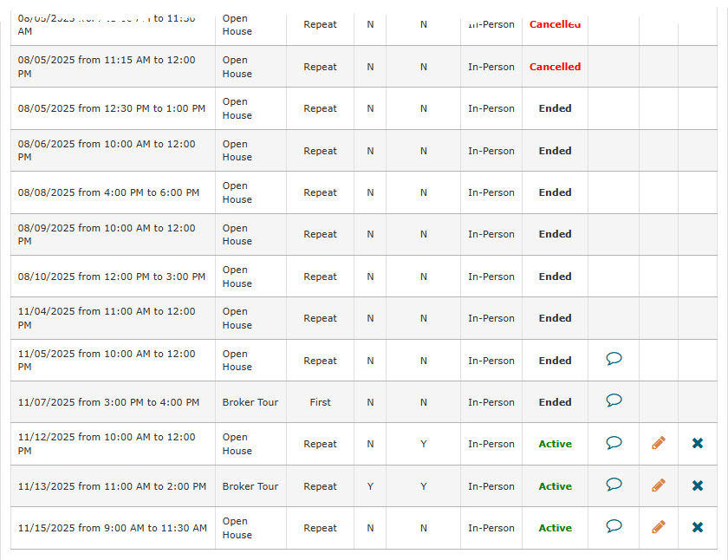Delete the 11/12/2025 open house entry
This screenshot has height=560, width=728.
(x=698, y=444)
